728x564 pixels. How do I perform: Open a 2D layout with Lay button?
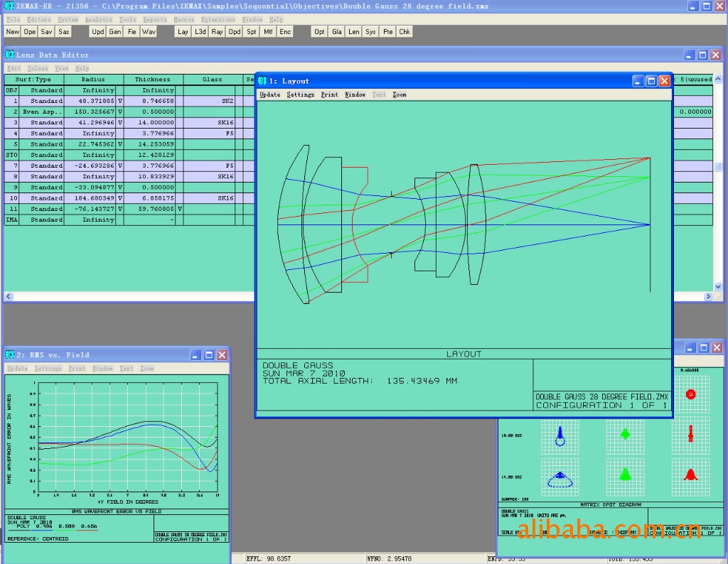click(x=183, y=31)
